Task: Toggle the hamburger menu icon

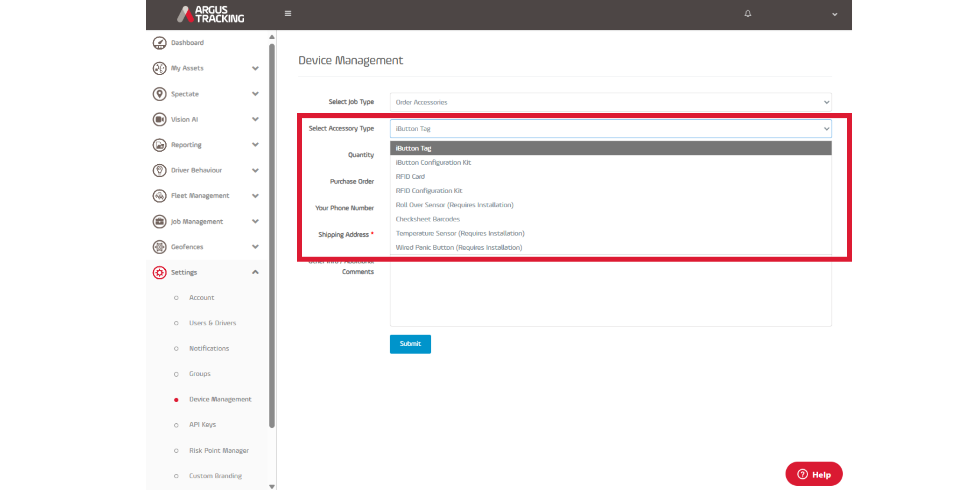Action: (288, 14)
